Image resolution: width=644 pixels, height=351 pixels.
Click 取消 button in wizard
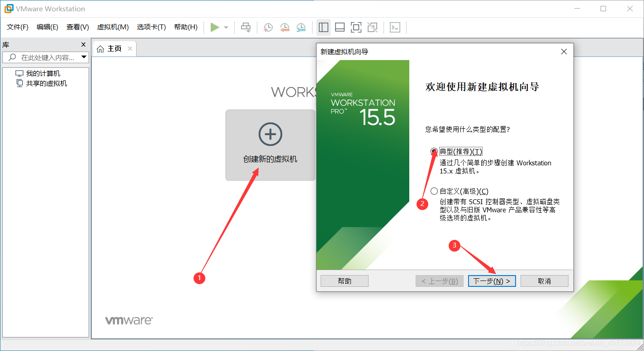pos(545,281)
